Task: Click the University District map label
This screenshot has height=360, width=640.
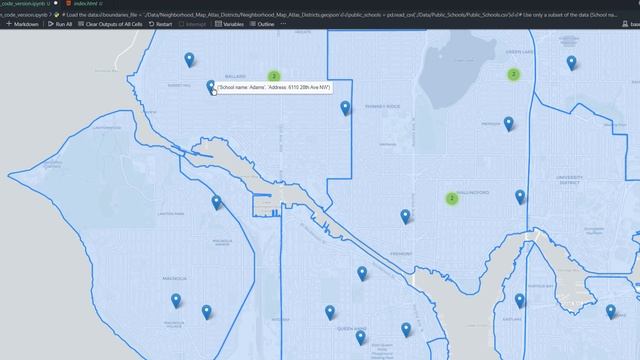Action: (569, 180)
